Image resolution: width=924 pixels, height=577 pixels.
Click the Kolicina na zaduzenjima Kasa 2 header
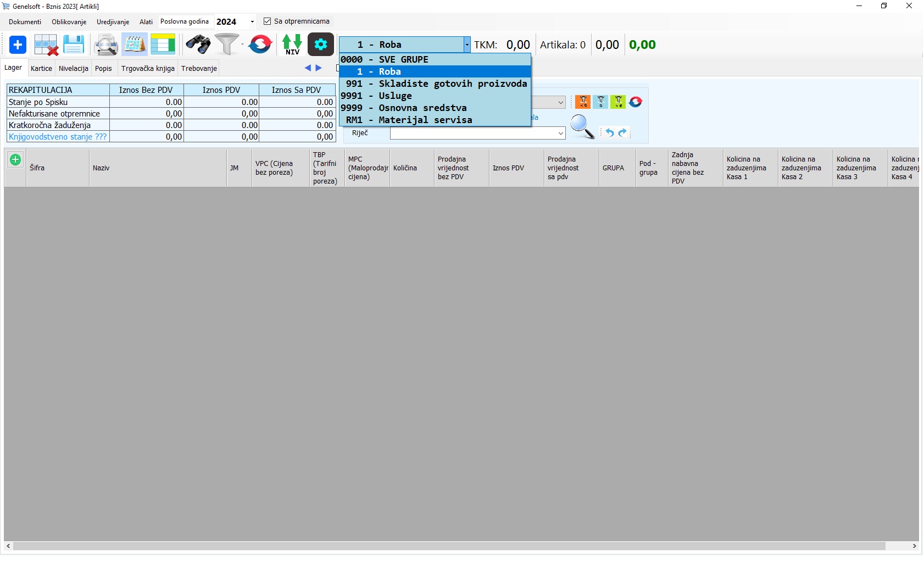(805, 168)
